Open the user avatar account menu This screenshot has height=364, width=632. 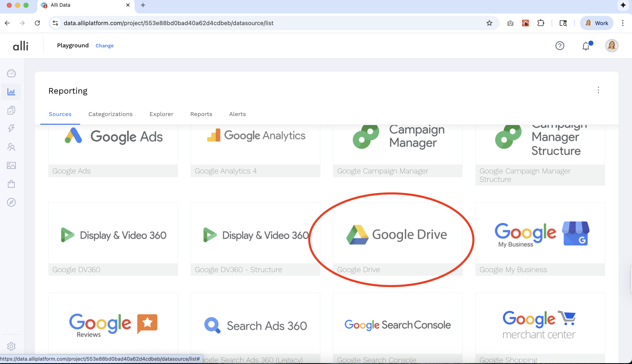point(611,46)
